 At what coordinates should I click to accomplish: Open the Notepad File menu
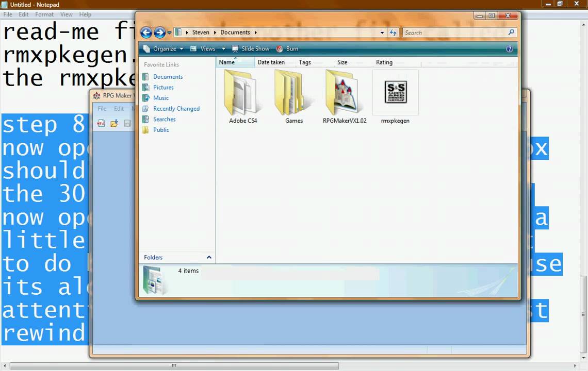tap(8, 14)
